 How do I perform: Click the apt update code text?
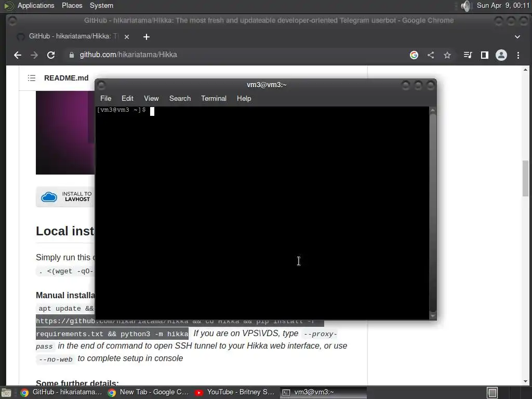(66, 309)
